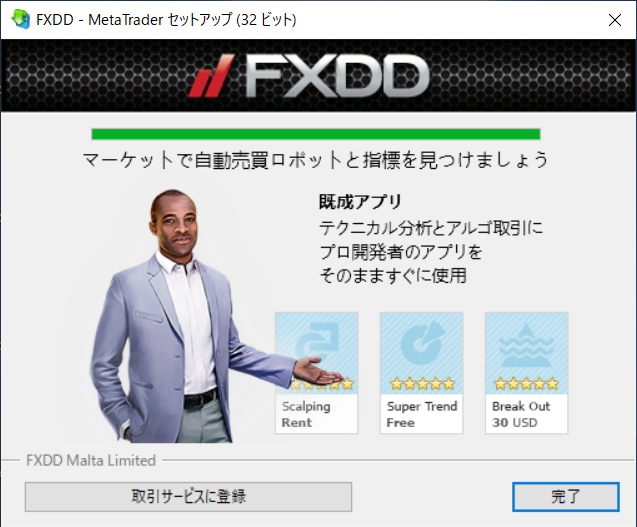Image resolution: width=637 pixels, height=527 pixels.
Task: Select the Scalping Rent app card
Action: 316,373
